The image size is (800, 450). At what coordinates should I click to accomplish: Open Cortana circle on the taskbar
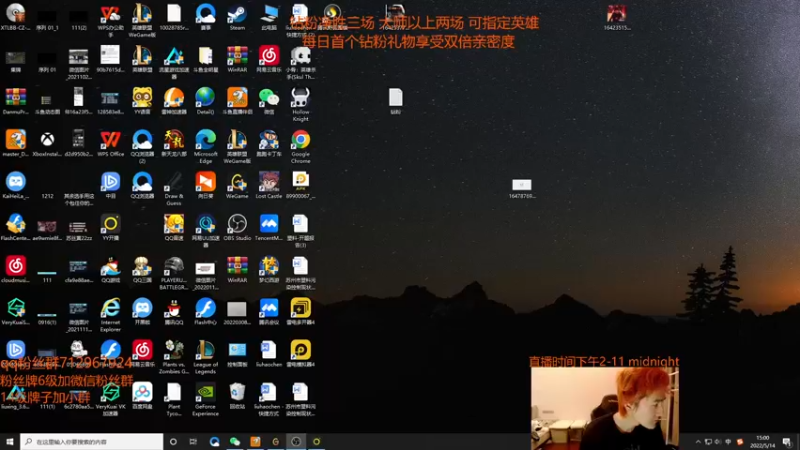(x=173, y=441)
